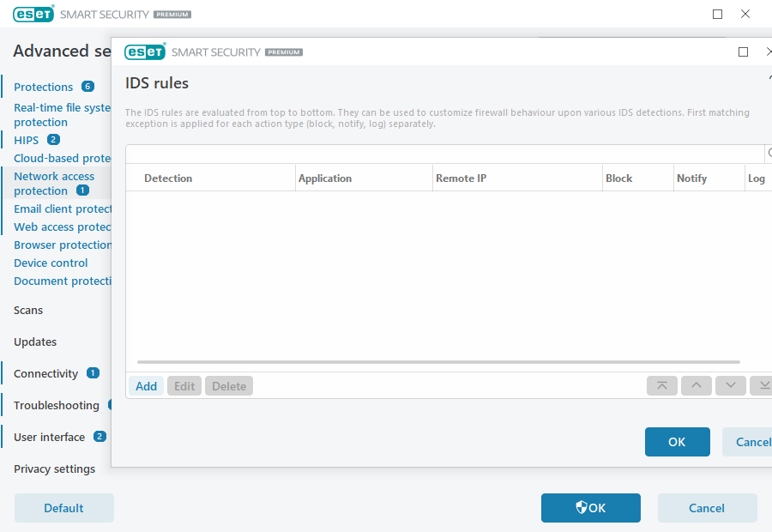
Task: Open Privacy settings
Action: tap(54, 469)
